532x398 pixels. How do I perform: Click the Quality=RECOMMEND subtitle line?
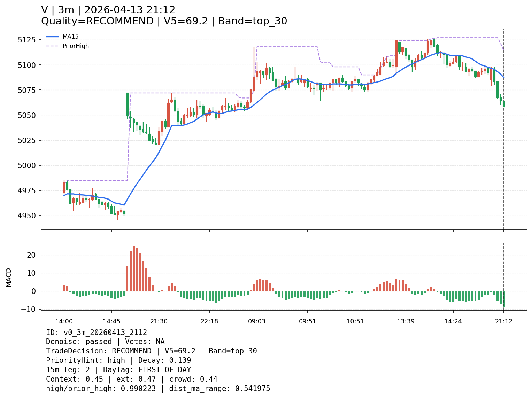click(164, 21)
